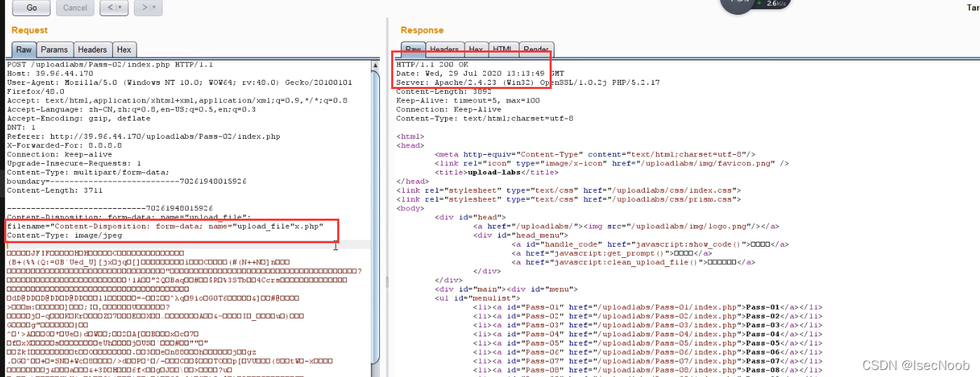980x377 pixels.
Task: Click the Response panel heading
Action: (x=422, y=30)
